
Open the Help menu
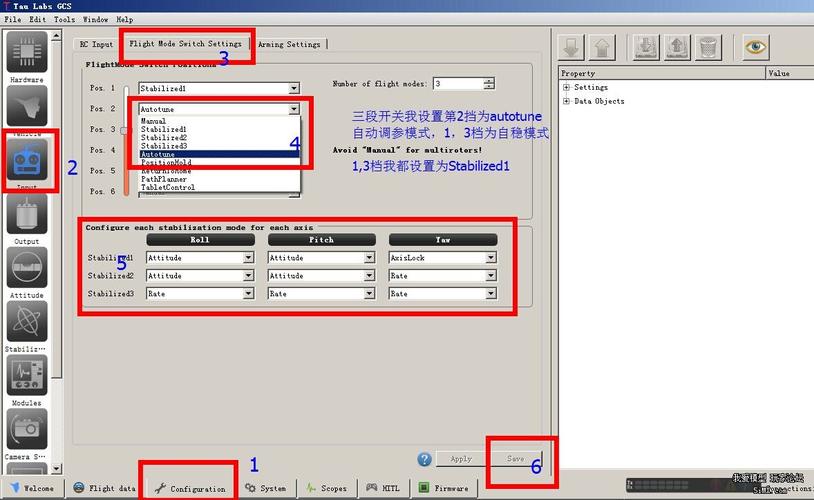pyautogui.click(x=125, y=19)
